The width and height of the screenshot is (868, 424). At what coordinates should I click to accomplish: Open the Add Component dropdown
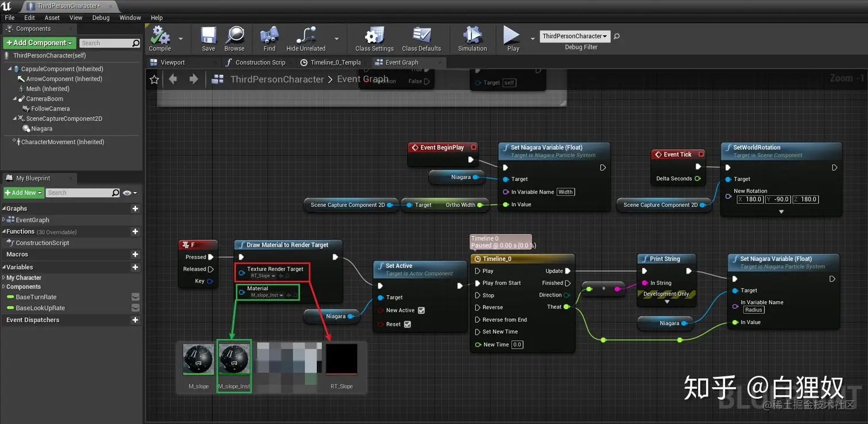coord(40,43)
